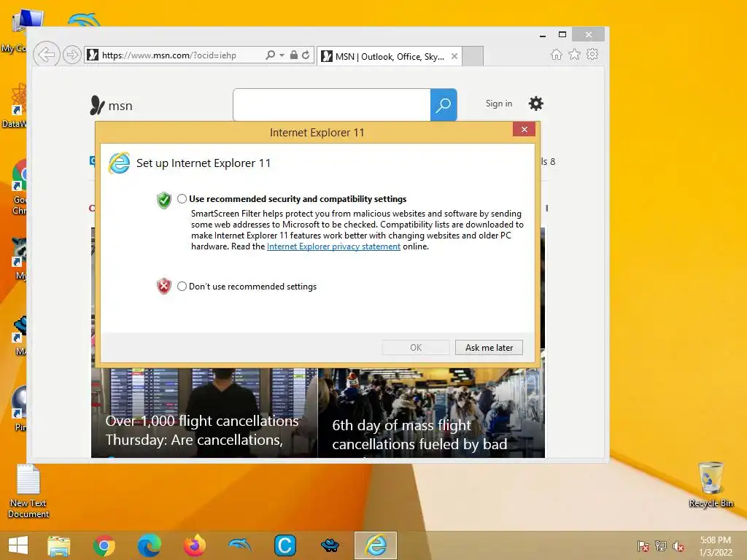
Task: Open Favorites star icon
Action: coord(575,54)
